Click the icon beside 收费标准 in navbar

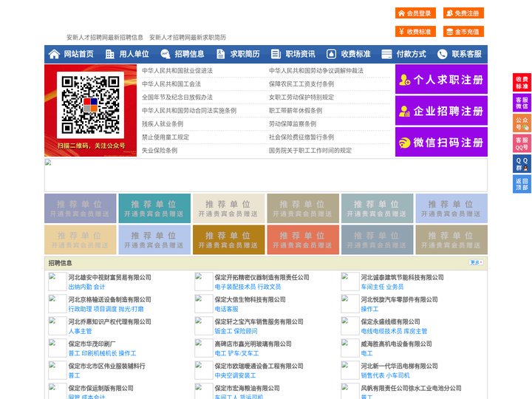pyautogui.click(x=331, y=54)
